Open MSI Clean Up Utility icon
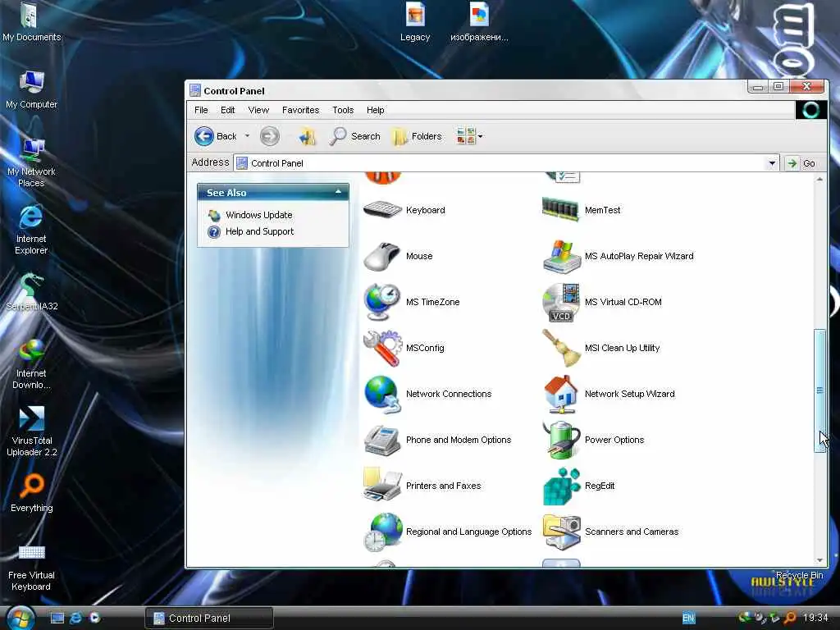The width and height of the screenshot is (840, 630). pos(561,348)
